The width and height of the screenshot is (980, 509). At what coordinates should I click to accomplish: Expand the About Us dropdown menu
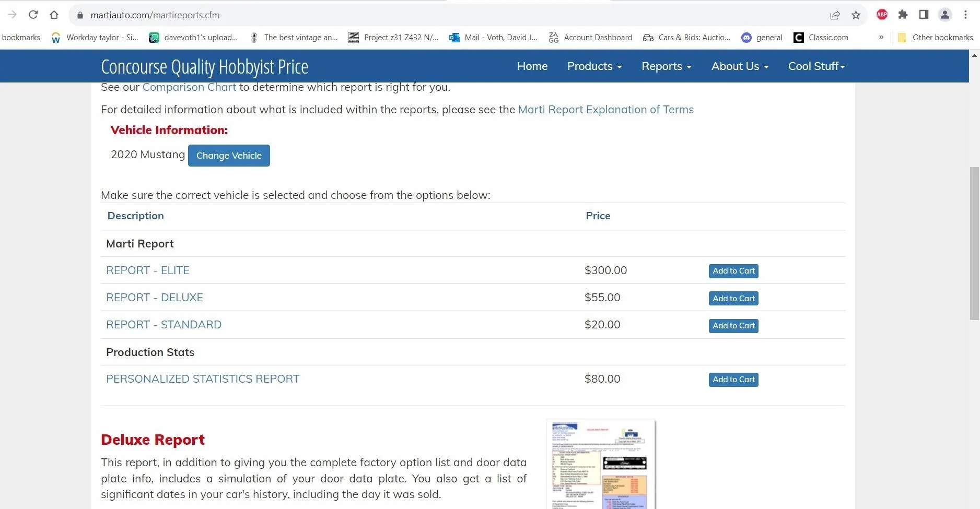(x=740, y=66)
